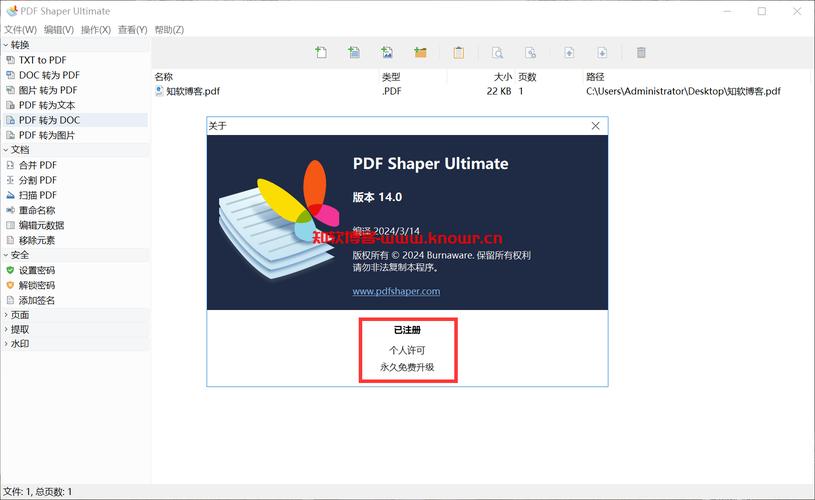Sort by 名称 column header

(x=265, y=77)
